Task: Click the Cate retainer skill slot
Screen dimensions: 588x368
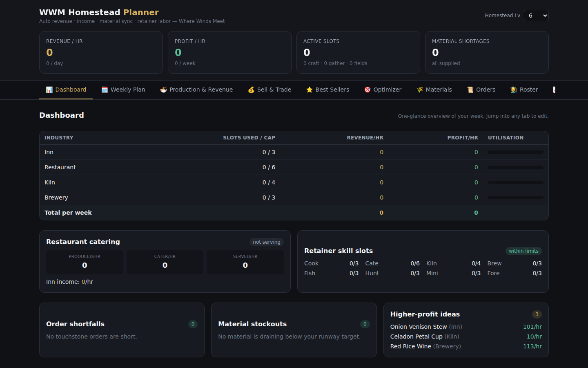Action: 392,263
